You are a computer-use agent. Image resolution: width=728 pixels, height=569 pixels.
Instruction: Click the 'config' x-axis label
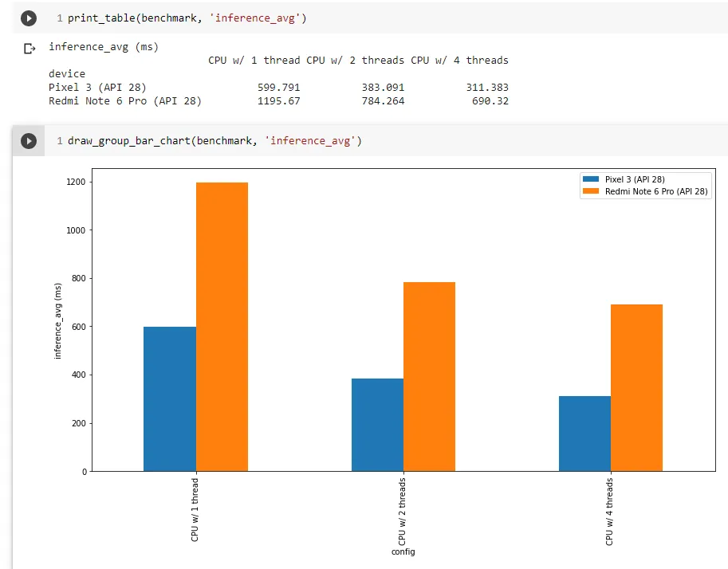403,551
